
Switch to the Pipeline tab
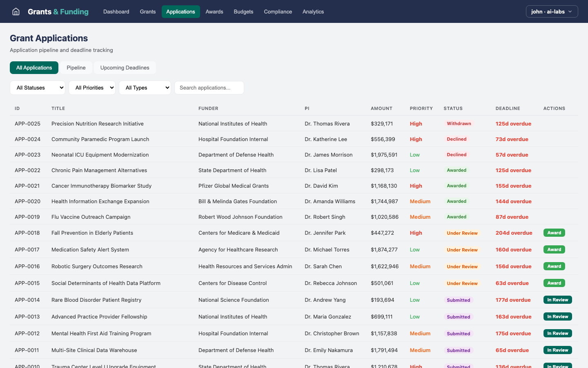(x=76, y=67)
